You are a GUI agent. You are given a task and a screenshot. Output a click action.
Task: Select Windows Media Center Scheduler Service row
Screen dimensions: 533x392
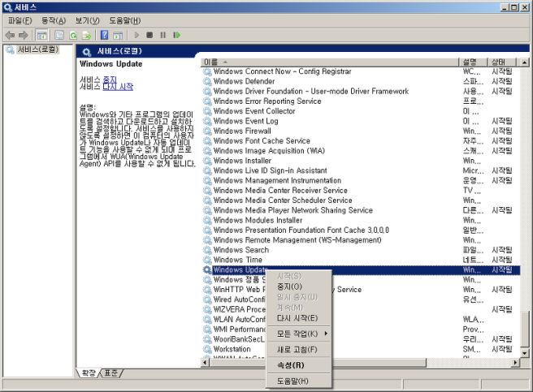tap(360, 200)
